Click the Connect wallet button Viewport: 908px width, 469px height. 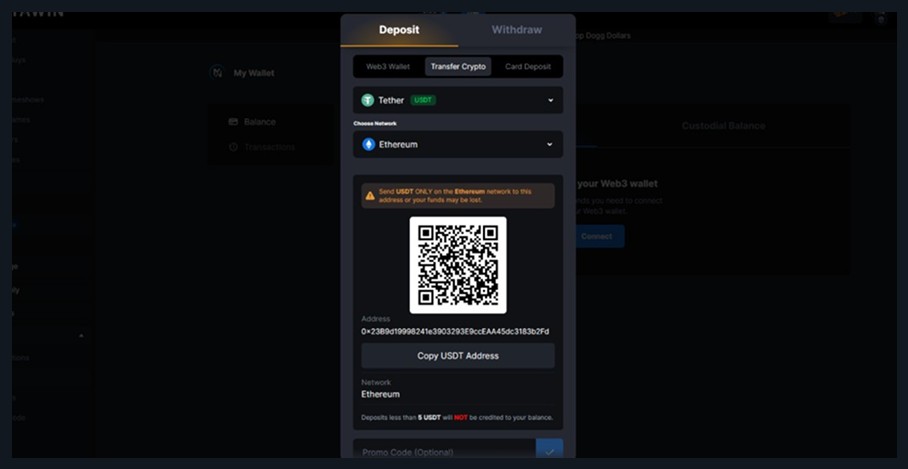click(597, 236)
